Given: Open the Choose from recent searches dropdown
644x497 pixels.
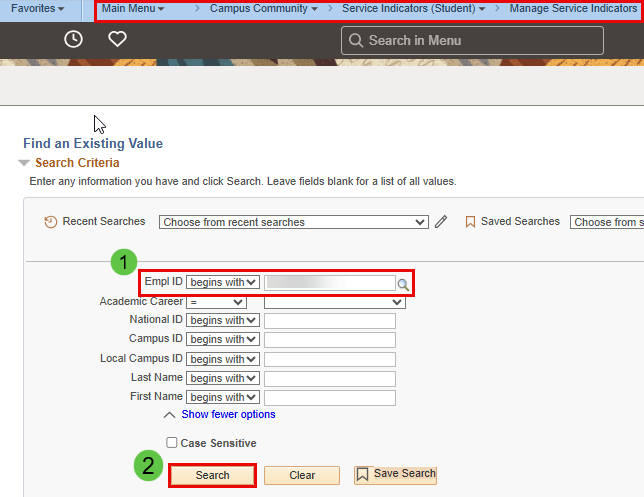Looking at the screenshot, I should click(x=294, y=222).
